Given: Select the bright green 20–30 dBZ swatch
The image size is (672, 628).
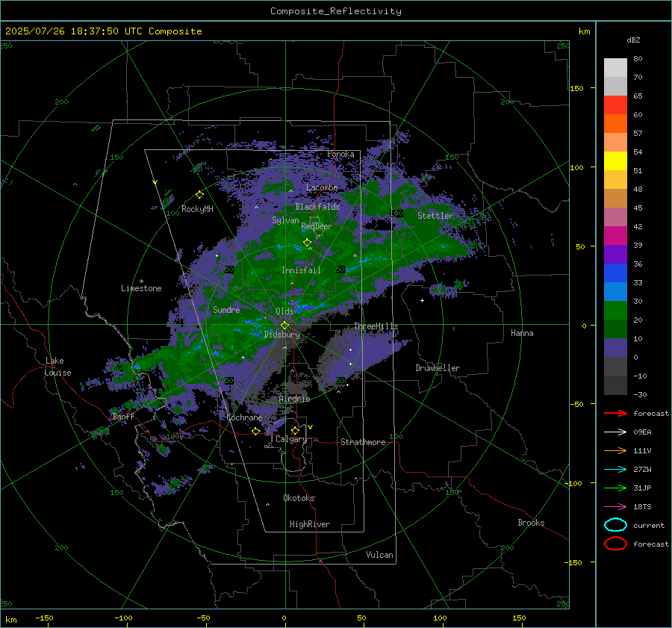Looking at the screenshot, I should click(x=615, y=311).
